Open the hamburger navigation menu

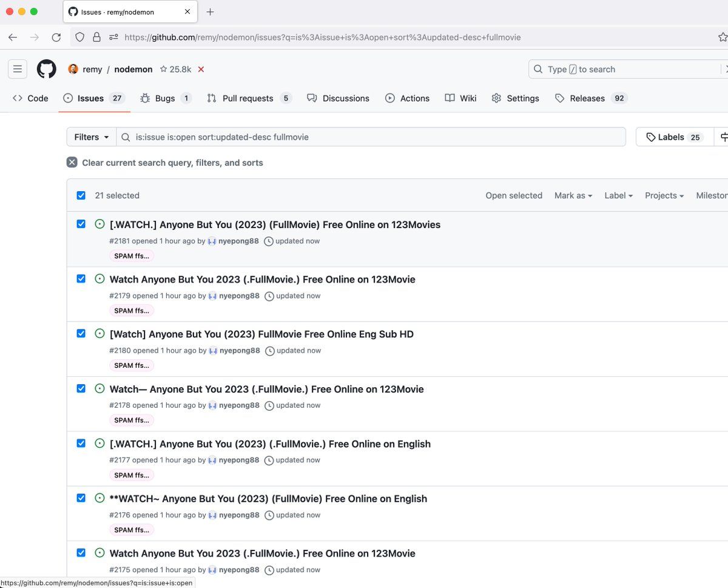(x=18, y=69)
